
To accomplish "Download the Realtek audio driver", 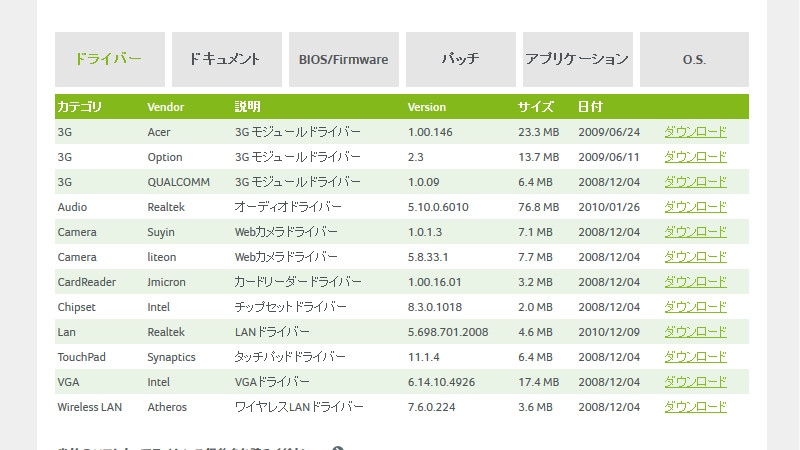I will pos(695,207).
